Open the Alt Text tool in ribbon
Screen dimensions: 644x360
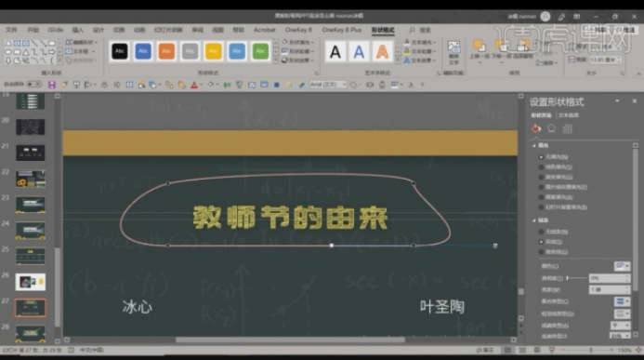point(453,53)
